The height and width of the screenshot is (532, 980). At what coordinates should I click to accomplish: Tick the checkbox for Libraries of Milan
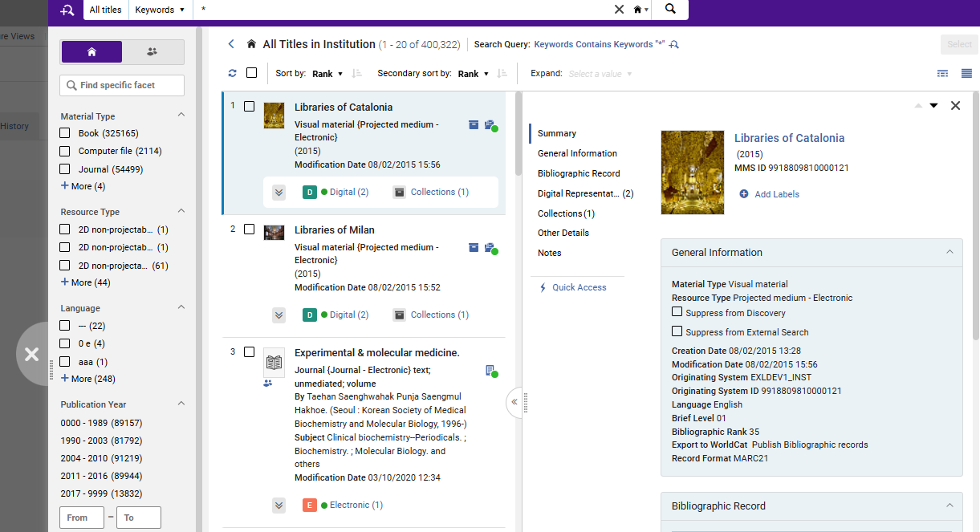click(x=249, y=229)
